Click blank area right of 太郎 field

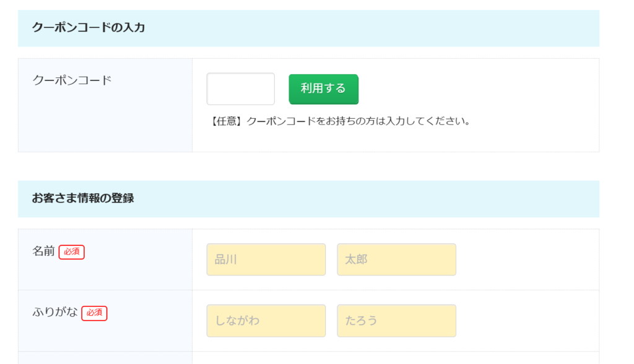(x=526, y=259)
